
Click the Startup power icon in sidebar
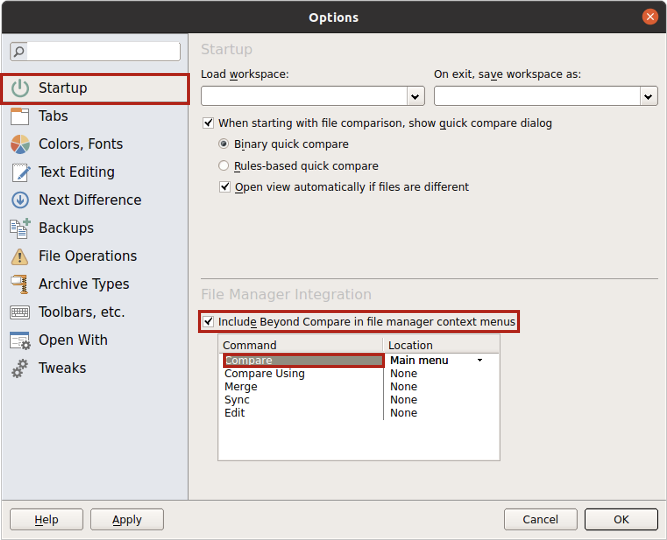(x=20, y=88)
